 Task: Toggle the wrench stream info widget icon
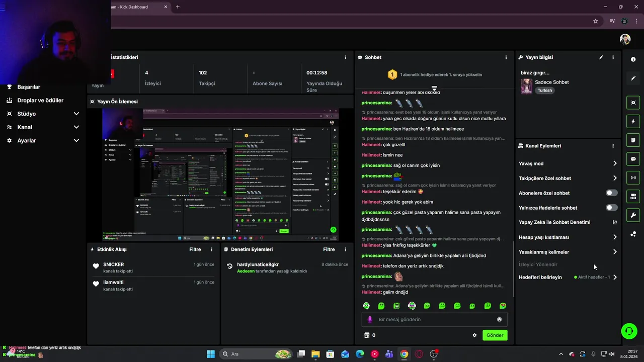click(x=633, y=215)
